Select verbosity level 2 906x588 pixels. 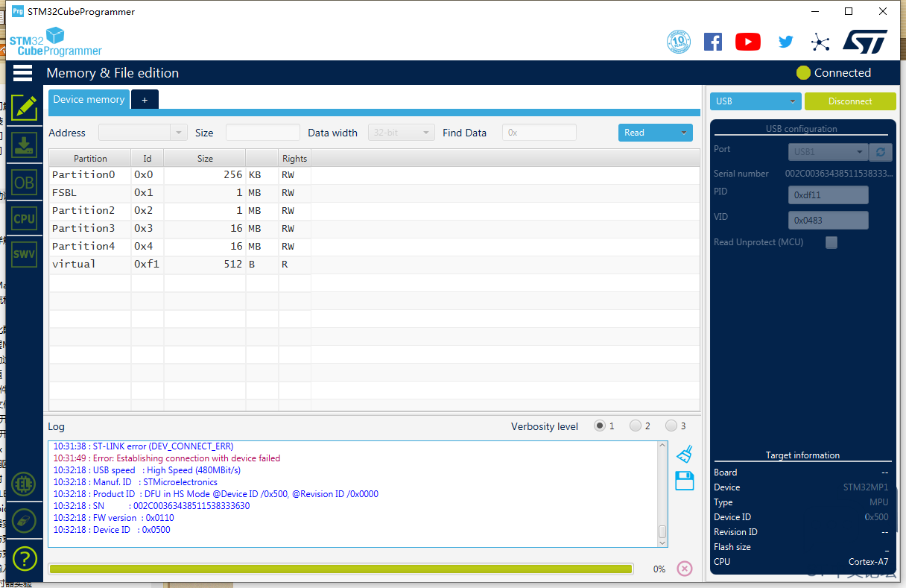click(636, 426)
